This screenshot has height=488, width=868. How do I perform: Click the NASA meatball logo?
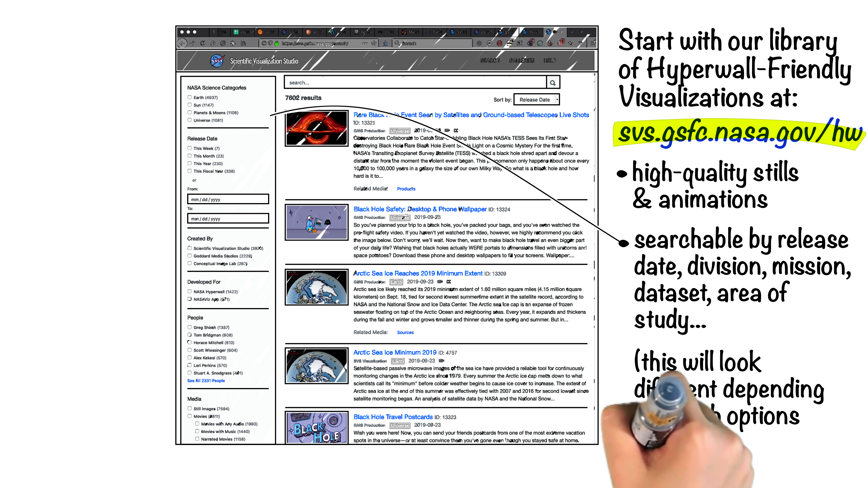[x=217, y=61]
